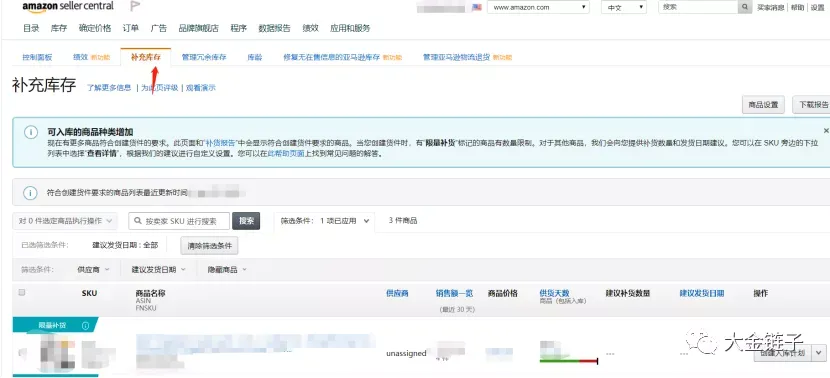Click the magnifier search button in the top bar
Image resolution: width=830 pixels, height=378 pixels.
745,7
